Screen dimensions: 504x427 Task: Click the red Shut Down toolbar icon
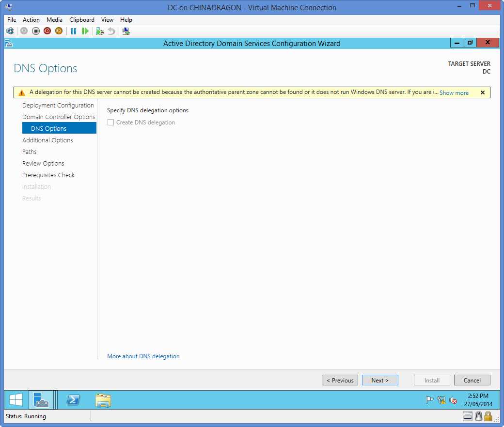click(47, 31)
